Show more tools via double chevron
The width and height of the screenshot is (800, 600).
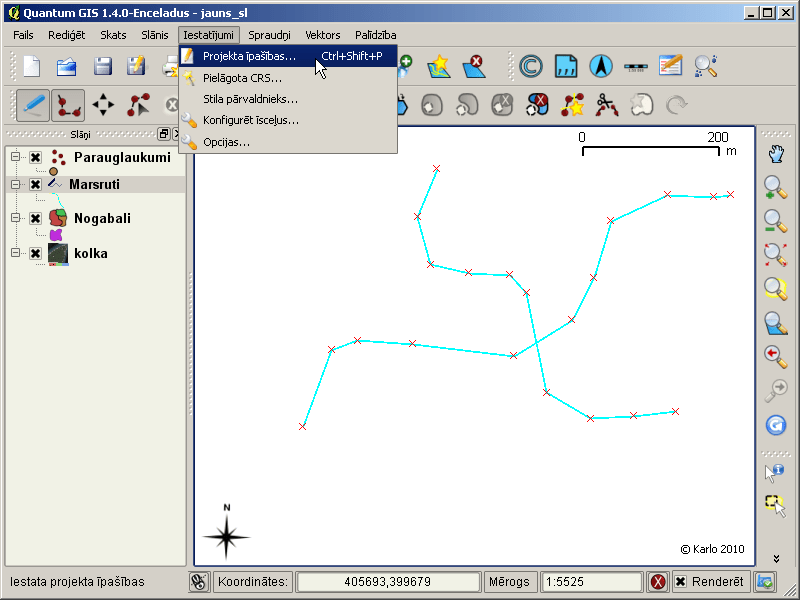point(776,559)
